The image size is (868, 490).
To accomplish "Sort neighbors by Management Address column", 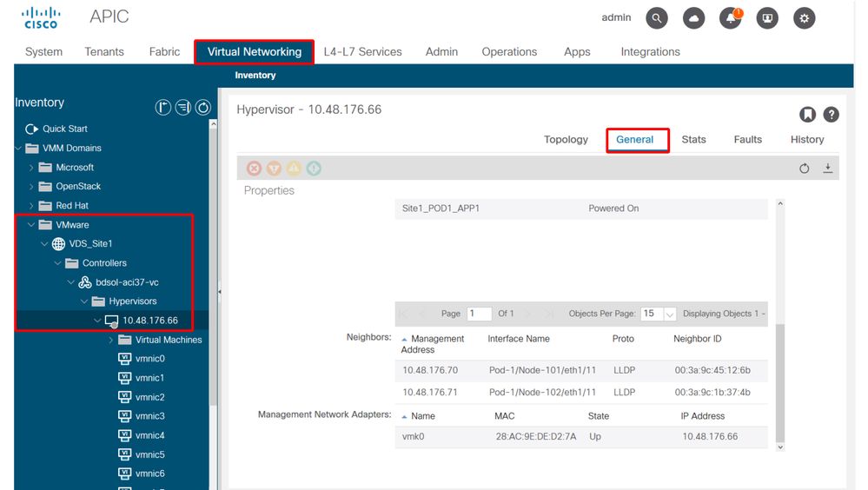I will [433, 344].
